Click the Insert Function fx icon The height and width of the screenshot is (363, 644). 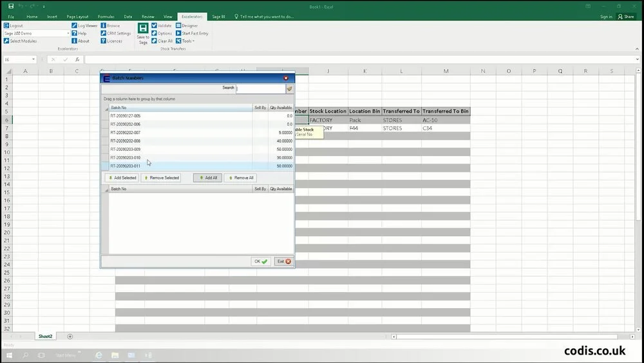coord(77,59)
